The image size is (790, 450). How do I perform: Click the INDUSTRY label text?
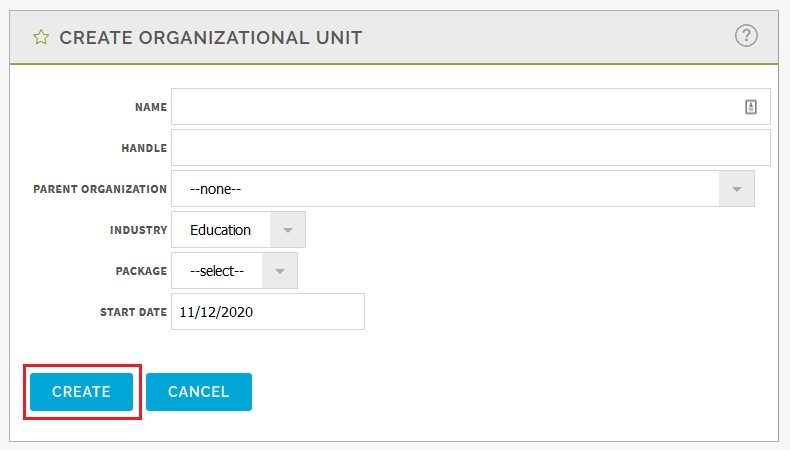(x=138, y=230)
